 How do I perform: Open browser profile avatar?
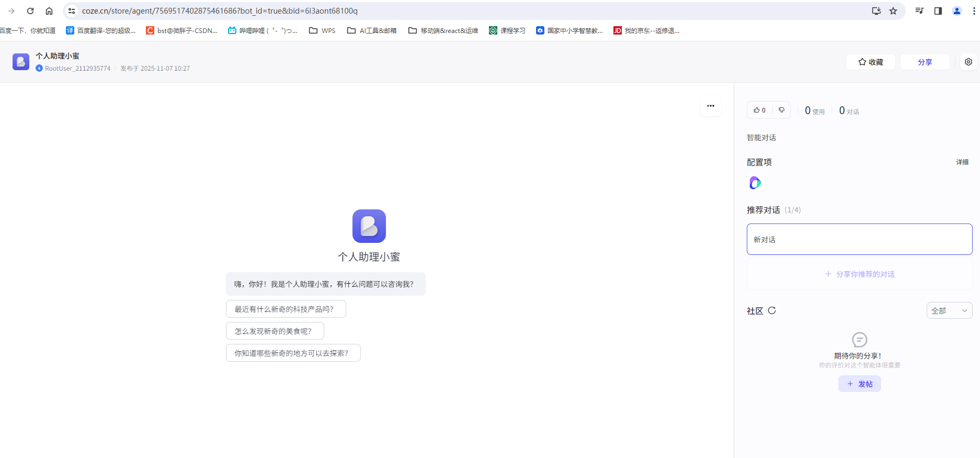957,11
